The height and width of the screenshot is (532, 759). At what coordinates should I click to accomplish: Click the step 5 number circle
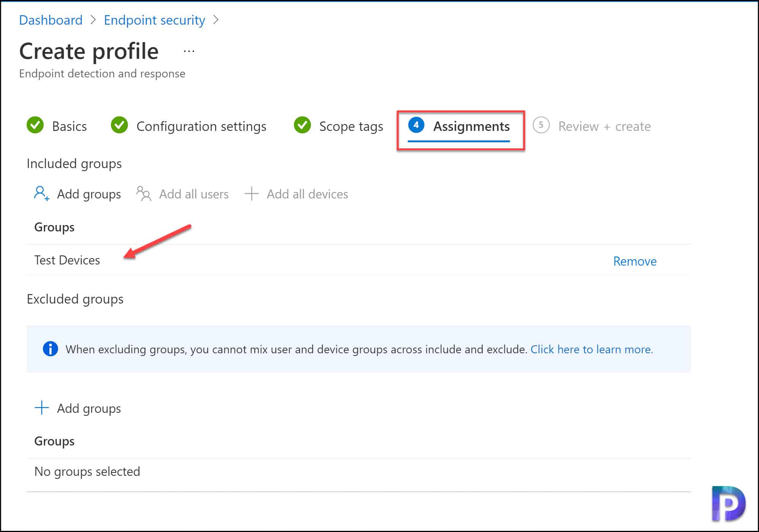541,125
